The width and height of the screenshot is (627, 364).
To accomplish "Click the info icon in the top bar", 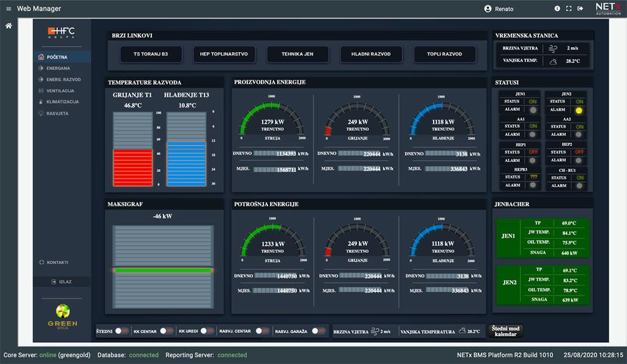I will click(557, 9).
